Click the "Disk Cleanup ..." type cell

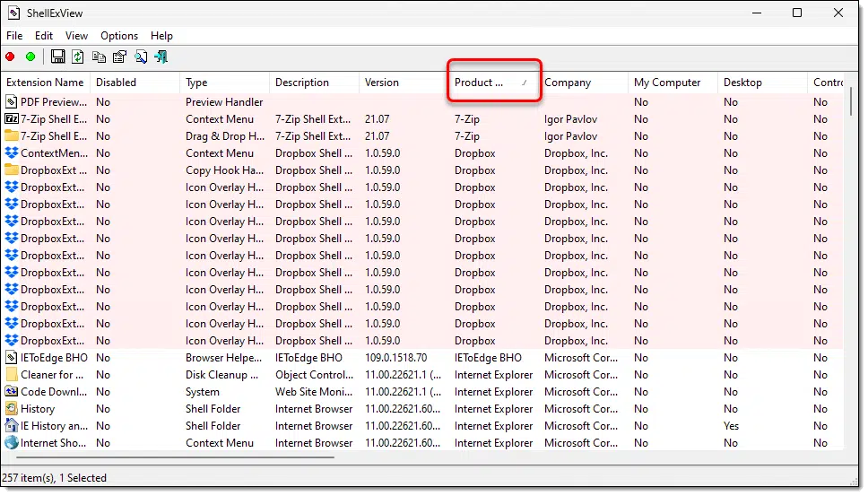222,375
